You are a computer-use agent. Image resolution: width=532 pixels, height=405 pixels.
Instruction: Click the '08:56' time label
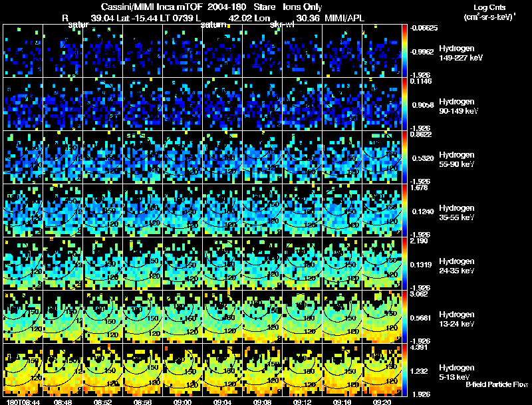pos(142,402)
